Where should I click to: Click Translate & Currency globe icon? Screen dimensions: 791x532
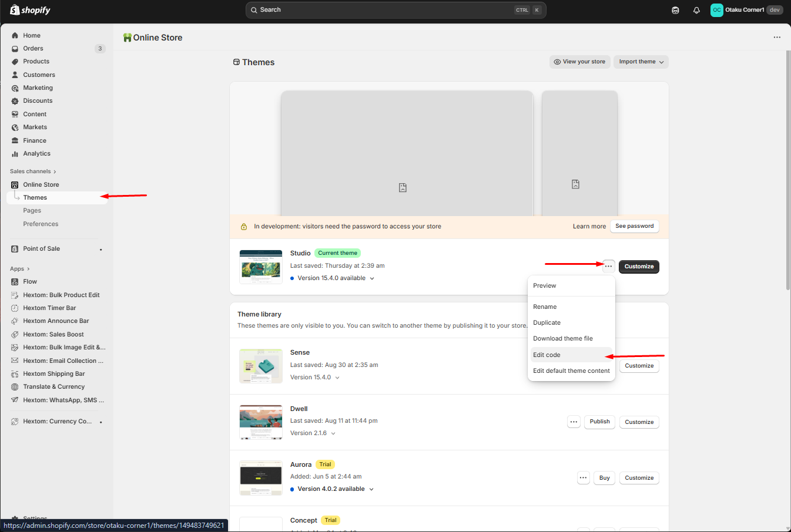tap(15, 387)
